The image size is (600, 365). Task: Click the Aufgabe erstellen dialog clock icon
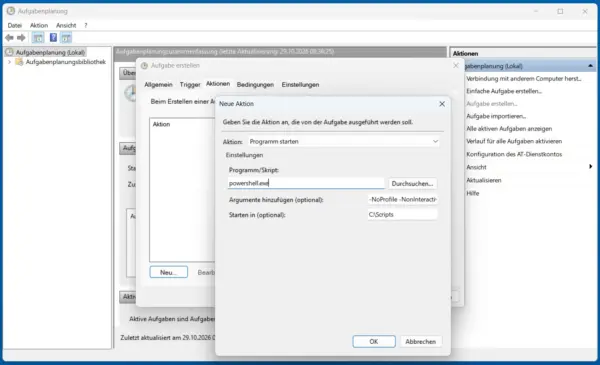[144, 65]
